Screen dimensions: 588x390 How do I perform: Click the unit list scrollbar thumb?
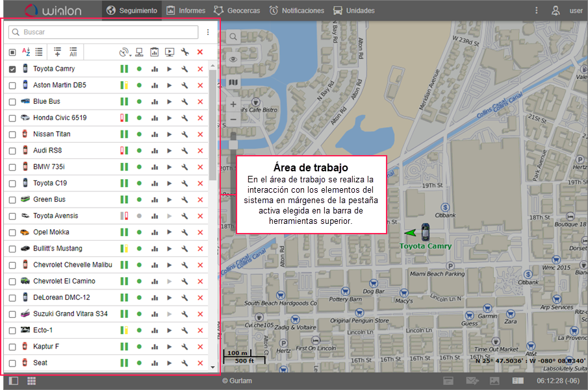(212, 125)
